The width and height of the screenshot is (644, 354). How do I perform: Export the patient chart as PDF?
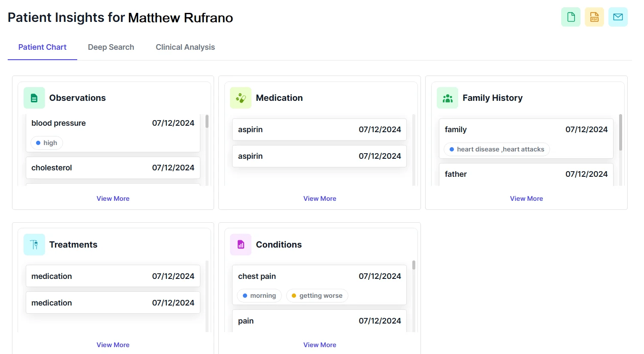(594, 17)
